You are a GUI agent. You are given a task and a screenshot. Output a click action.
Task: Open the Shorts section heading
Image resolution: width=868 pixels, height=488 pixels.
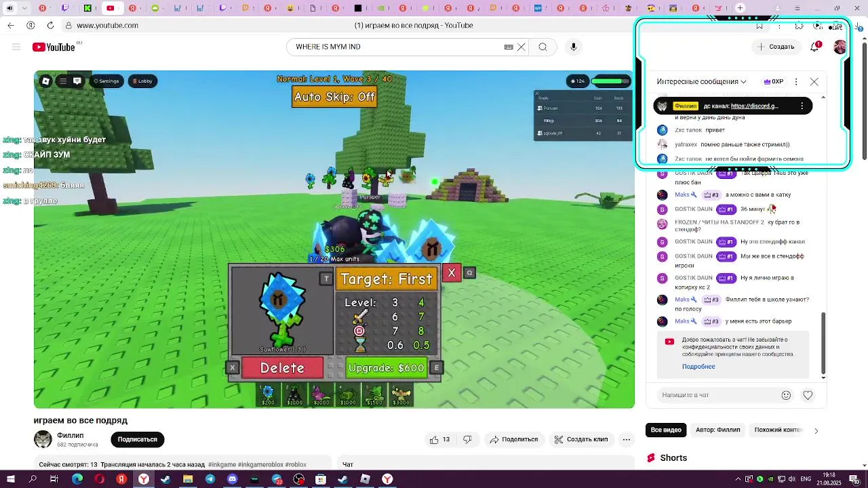tap(673, 458)
